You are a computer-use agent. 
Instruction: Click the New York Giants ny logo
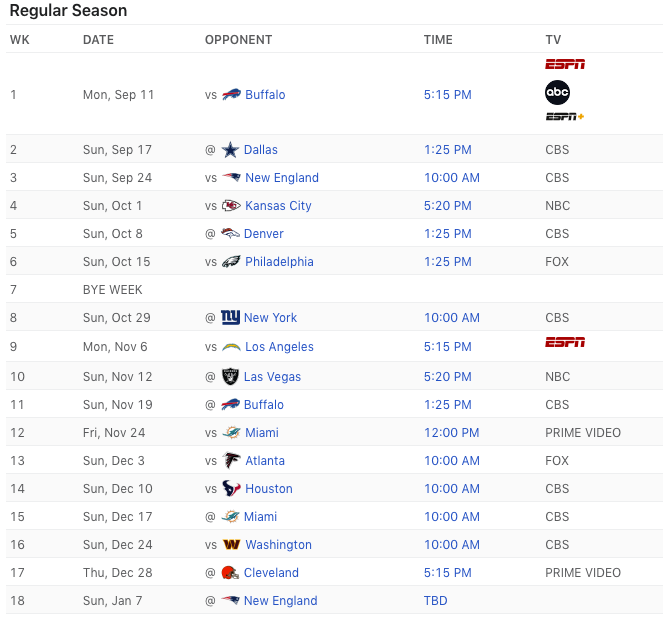230,318
